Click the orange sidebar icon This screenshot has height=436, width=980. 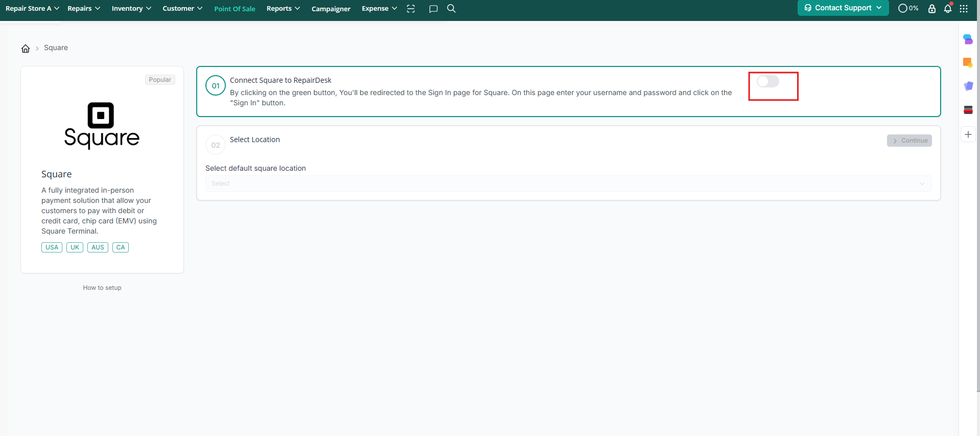[x=968, y=62]
